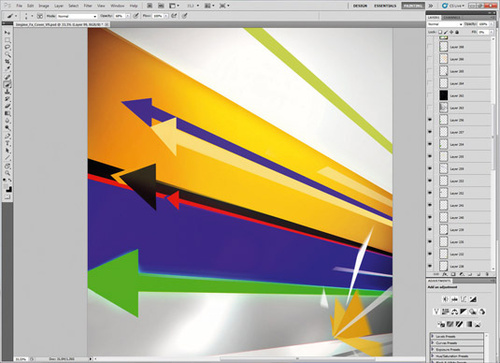
Task: Click the Vibrance adjustment icon
Action: pyautogui.click(x=436, y=312)
